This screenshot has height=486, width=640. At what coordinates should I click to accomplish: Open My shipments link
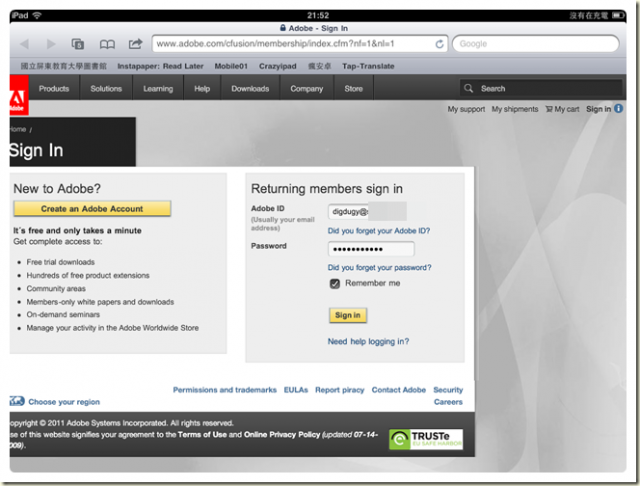515,109
